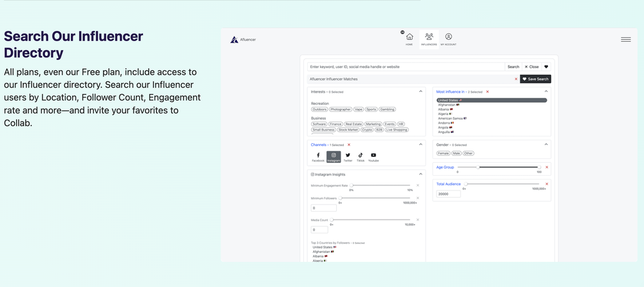Toggle the Crypto business tag
Screen dimensions: 644x287
(367, 130)
